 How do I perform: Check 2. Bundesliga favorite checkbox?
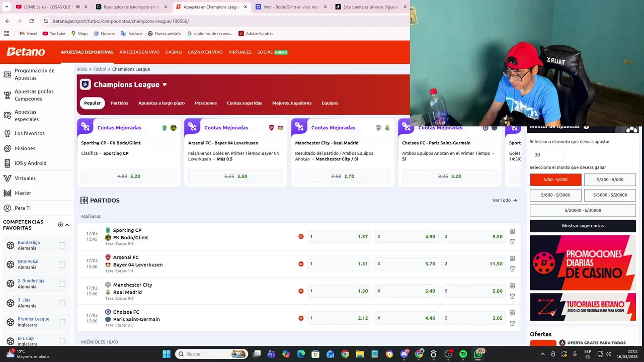click(x=62, y=284)
